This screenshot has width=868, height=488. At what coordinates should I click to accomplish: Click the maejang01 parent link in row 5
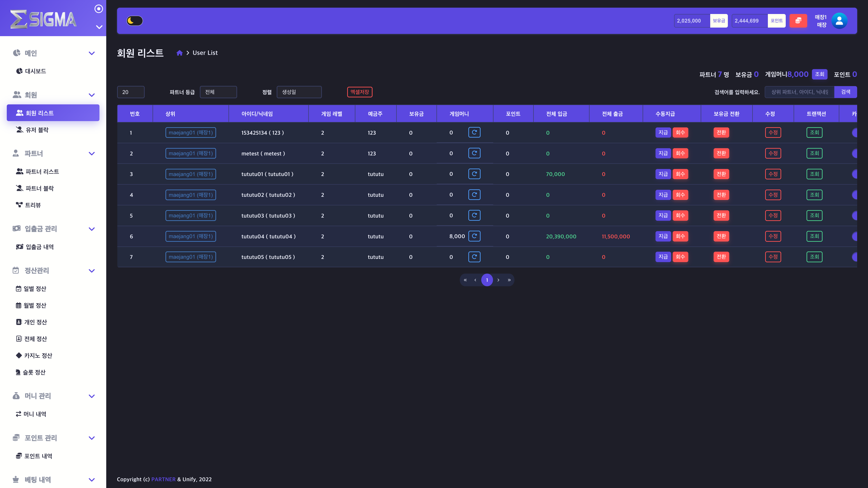pos(190,216)
